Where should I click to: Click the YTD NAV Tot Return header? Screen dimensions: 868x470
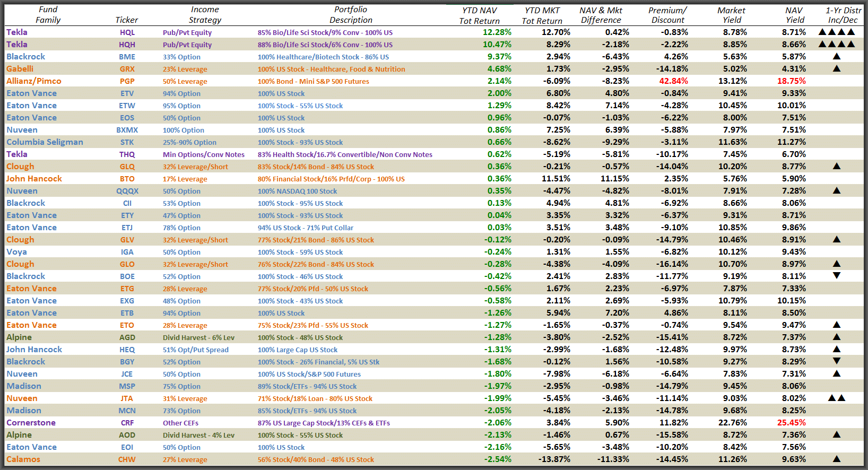(x=480, y=16)
